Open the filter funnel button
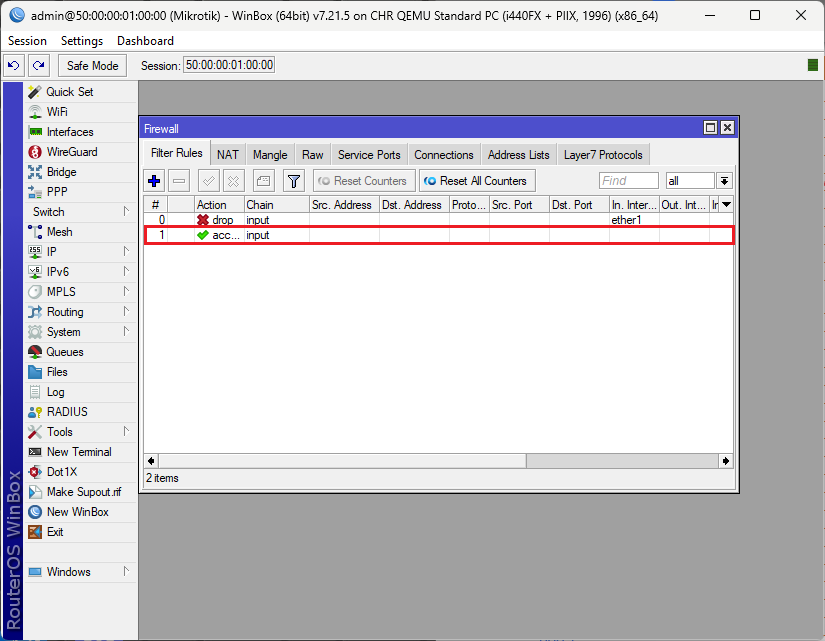This screenshot has height=641, width=825. pos(294,181)
